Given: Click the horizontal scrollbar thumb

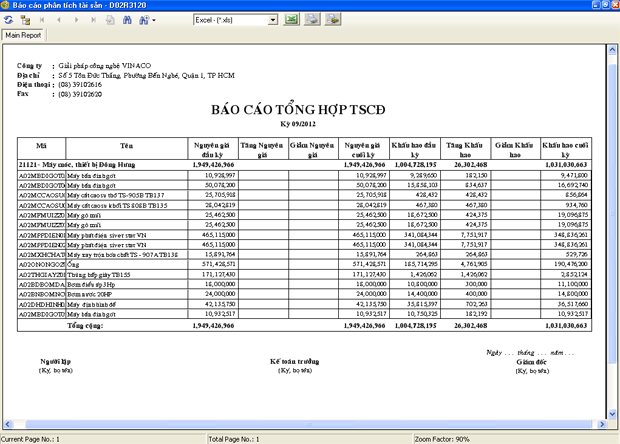Looking at the screenshot, I should 308,424.
